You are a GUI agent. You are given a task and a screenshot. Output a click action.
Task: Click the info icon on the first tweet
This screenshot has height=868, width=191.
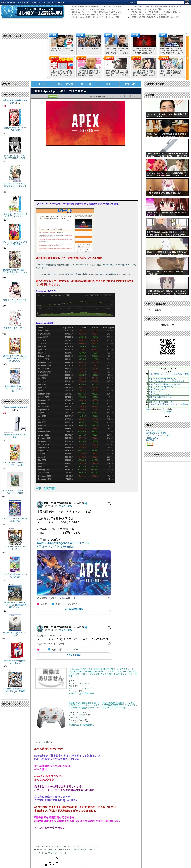(109, 598)
